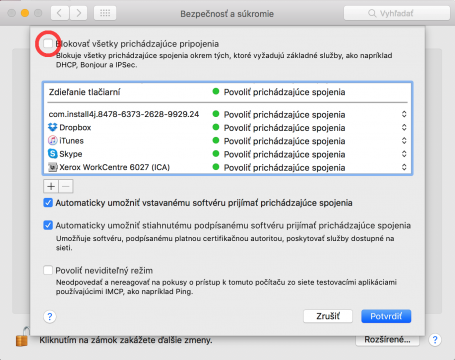Select the Zdieľanie tlačiarní row
Screen dimensions: 455x360
tap(228, 92)
